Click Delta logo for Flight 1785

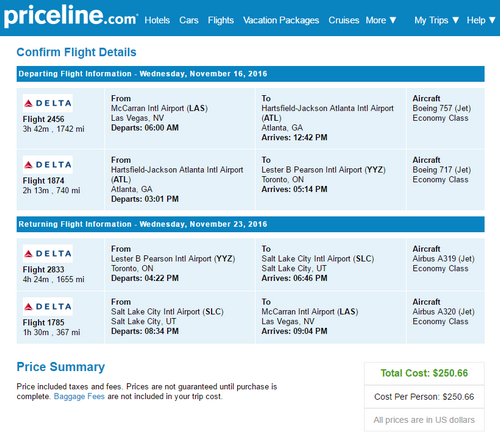click(48, 307)
